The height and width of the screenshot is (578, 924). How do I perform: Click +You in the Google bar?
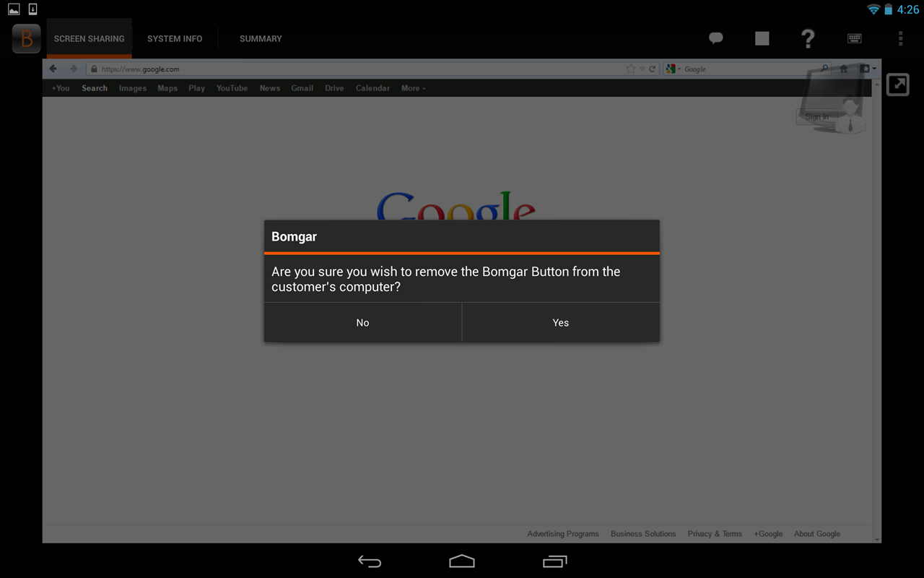[61, 88]
